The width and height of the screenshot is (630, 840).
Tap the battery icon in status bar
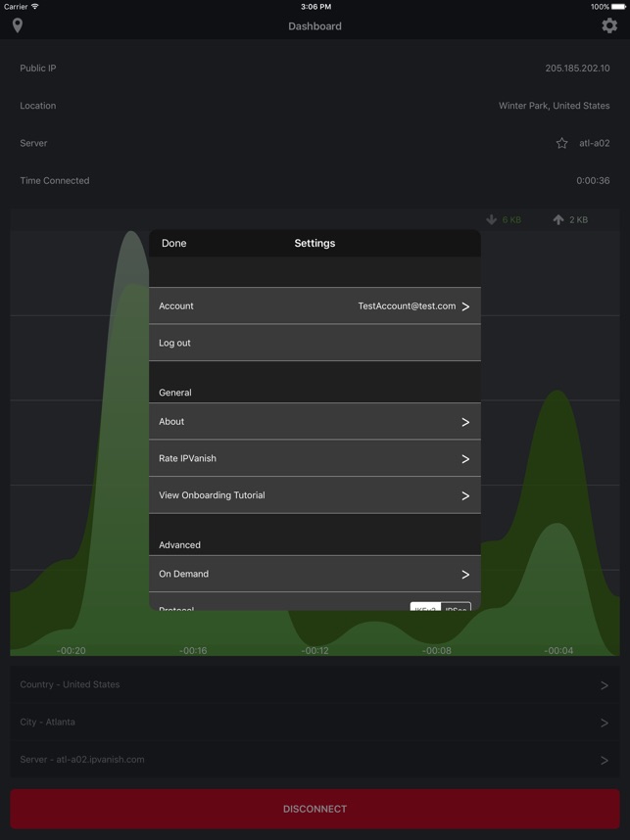coord(619,7)
